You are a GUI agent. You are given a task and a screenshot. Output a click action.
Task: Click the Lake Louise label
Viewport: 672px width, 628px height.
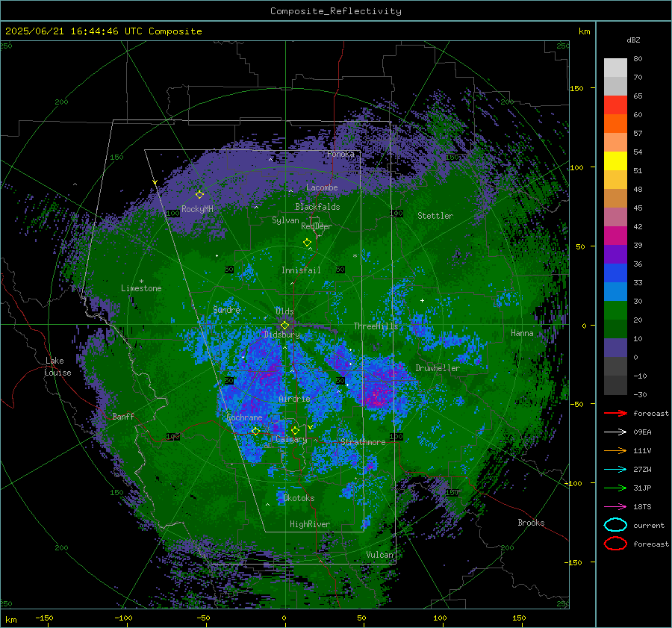point(57,367)
